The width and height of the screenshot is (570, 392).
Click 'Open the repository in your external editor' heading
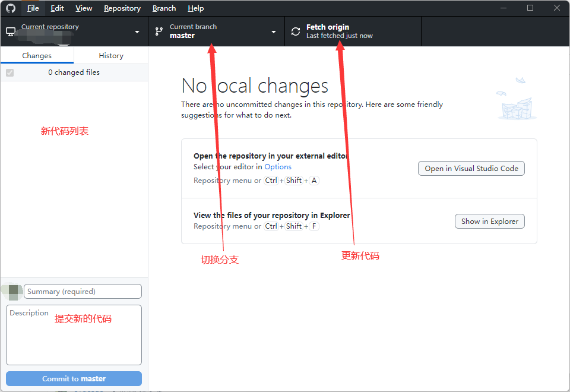point(271,156)
